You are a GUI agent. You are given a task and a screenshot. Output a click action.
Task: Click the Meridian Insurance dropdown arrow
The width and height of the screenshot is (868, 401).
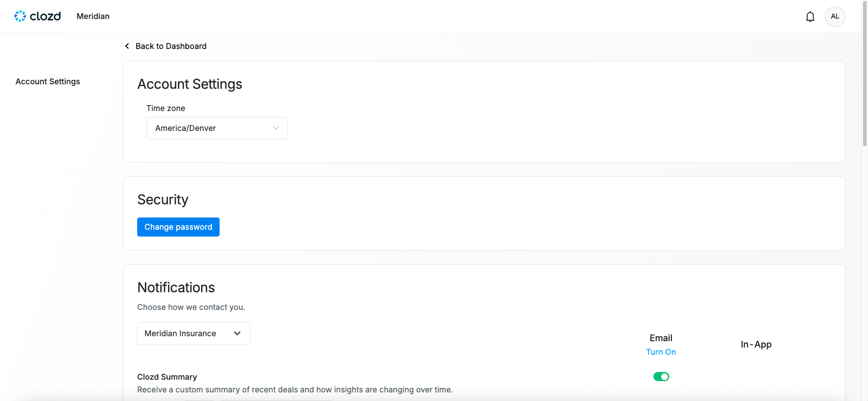(x=237, y=333)
